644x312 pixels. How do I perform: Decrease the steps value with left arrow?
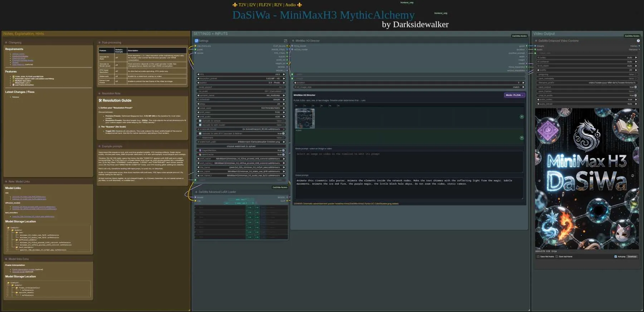click(x=199, y=104)
